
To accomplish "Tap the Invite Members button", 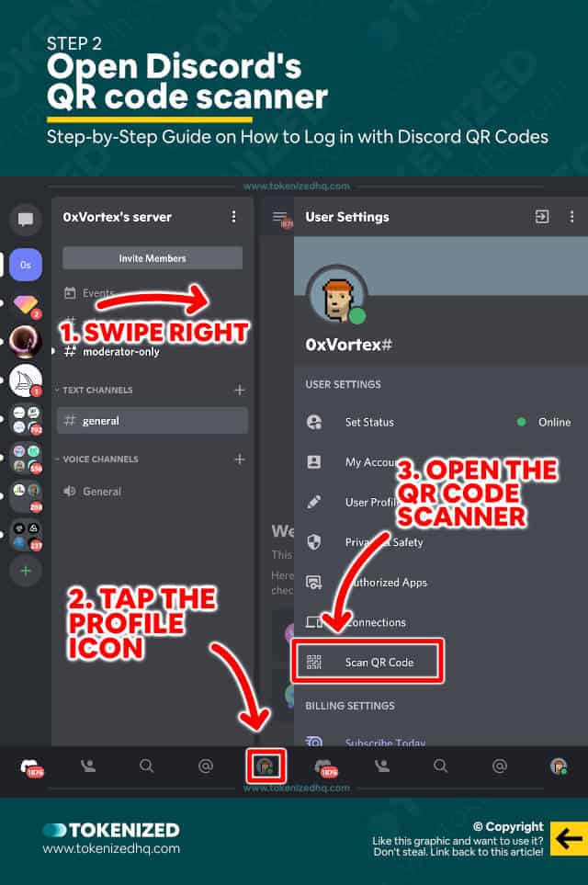I will (153, 258).
